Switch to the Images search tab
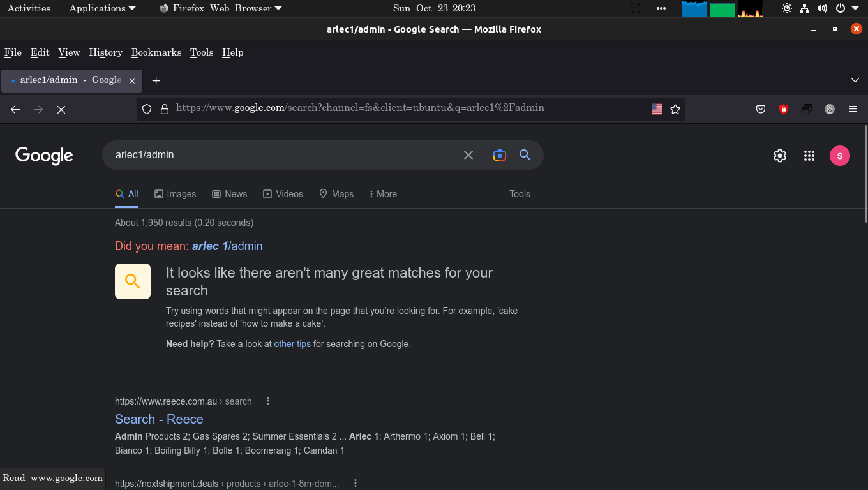 (x=176, y=194)
